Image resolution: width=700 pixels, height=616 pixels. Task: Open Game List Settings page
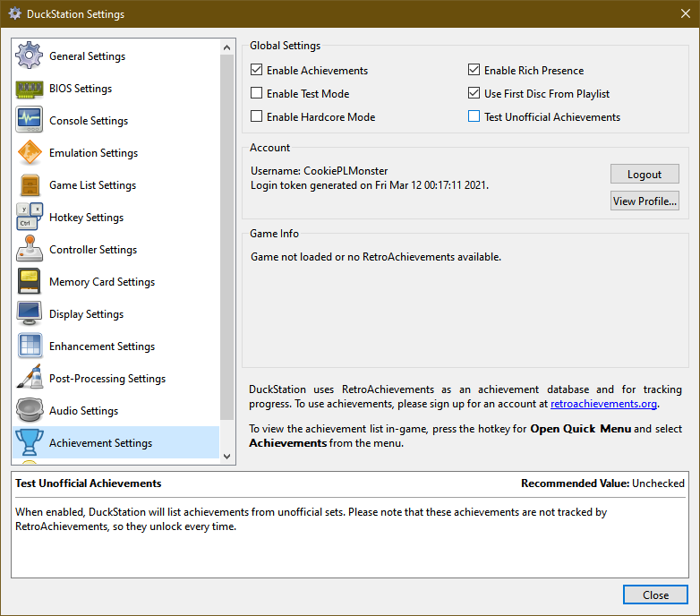click(x=92, y=184)
